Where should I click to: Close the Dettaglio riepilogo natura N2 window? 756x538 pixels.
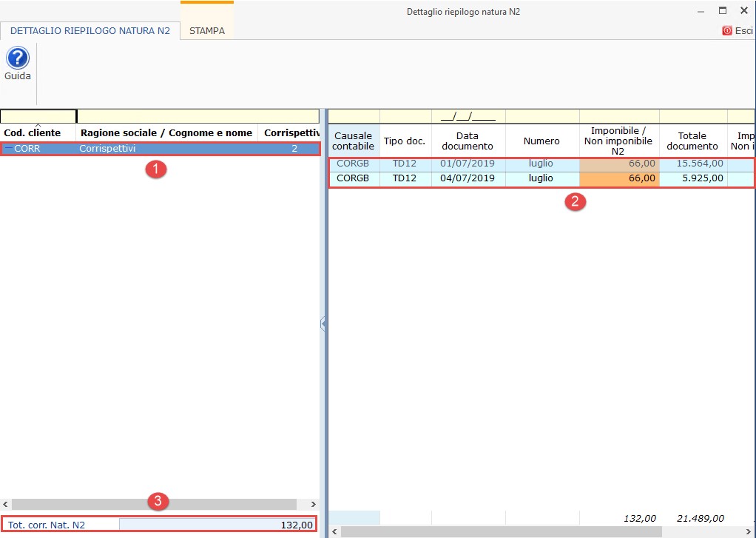(744, 10)
